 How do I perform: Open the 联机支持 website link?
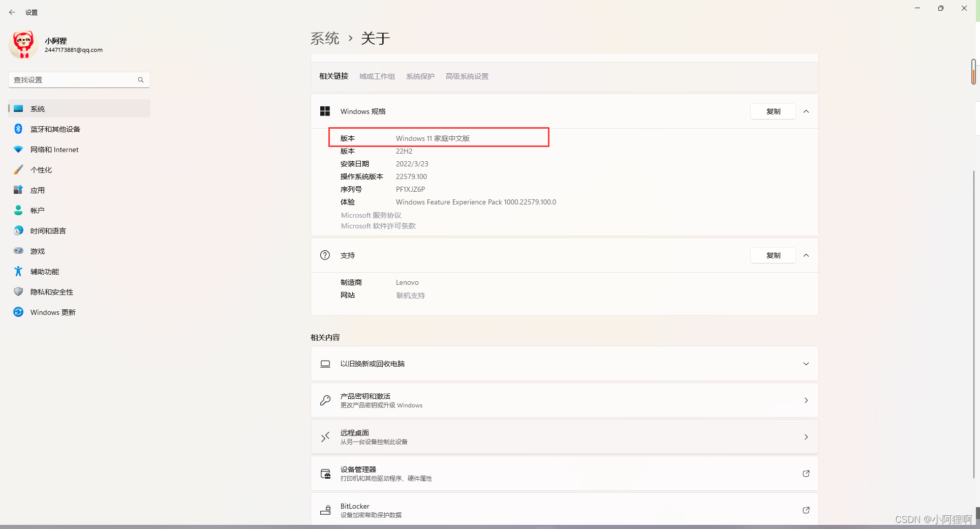pos(411,296)
